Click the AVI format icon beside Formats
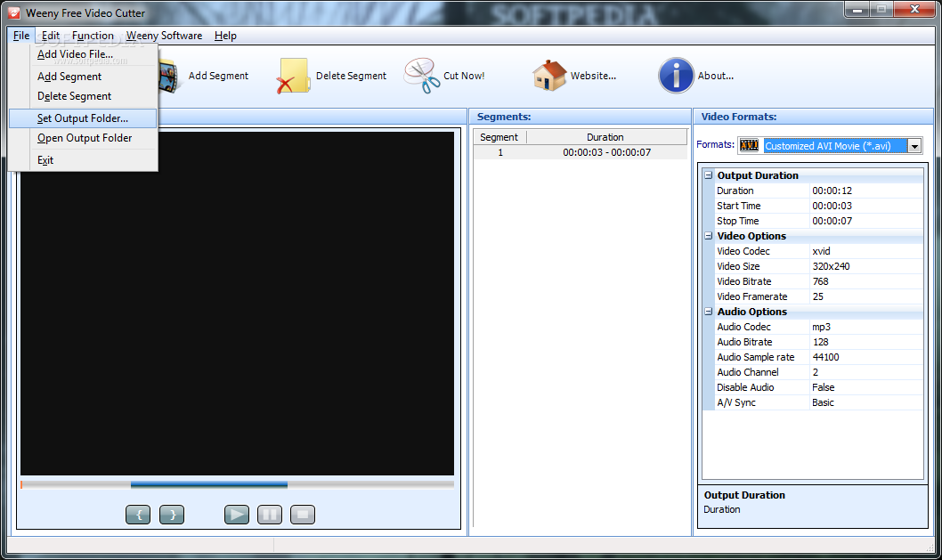 (749, 145)
